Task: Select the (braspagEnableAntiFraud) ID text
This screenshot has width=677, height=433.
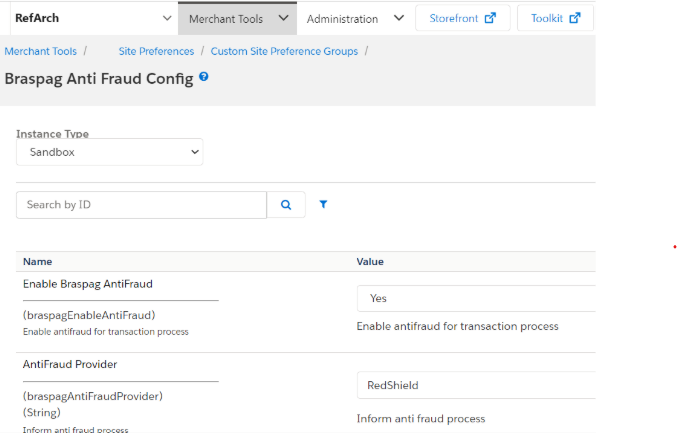Action: click(89, 315)
